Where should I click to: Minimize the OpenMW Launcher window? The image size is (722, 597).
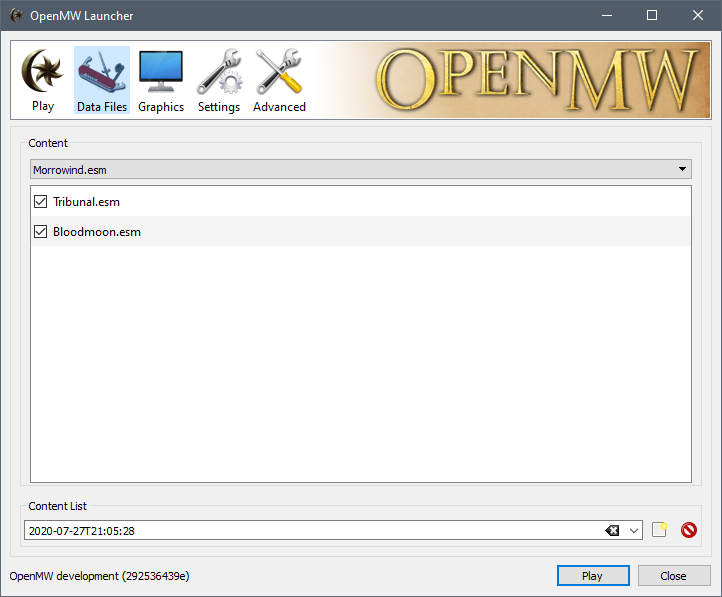coord(606,15)
